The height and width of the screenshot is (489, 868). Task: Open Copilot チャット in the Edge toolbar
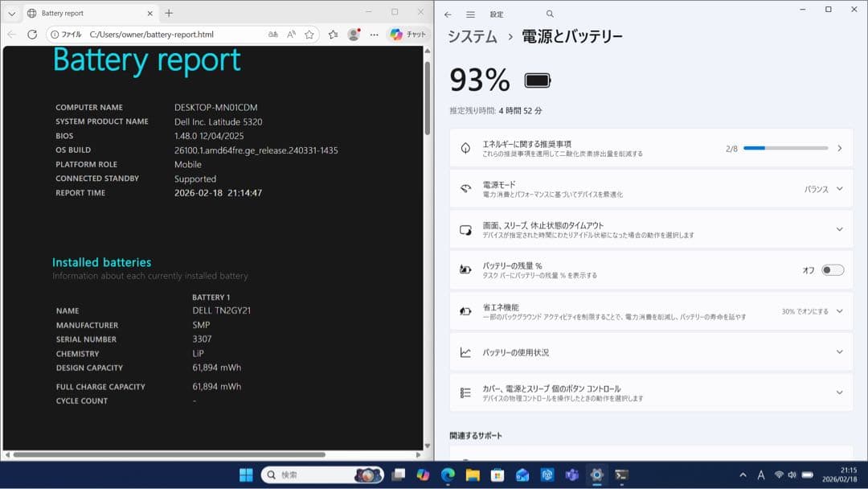pos(400,34)
